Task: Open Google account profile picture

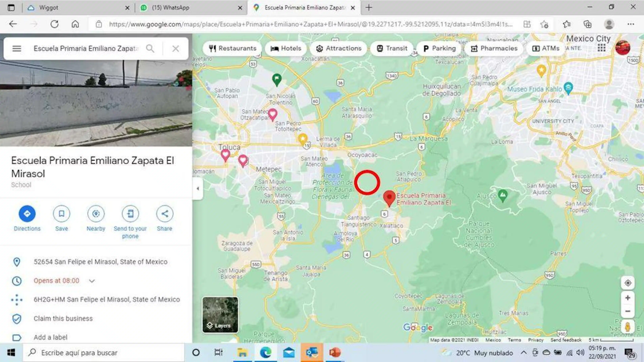Action: pos(623,47)
